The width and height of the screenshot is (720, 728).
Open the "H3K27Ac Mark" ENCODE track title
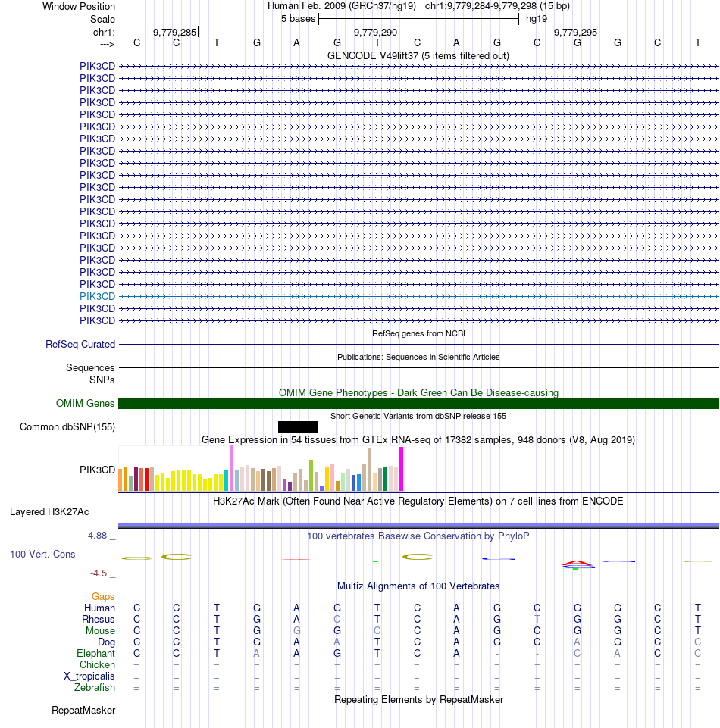click(418, 501)
